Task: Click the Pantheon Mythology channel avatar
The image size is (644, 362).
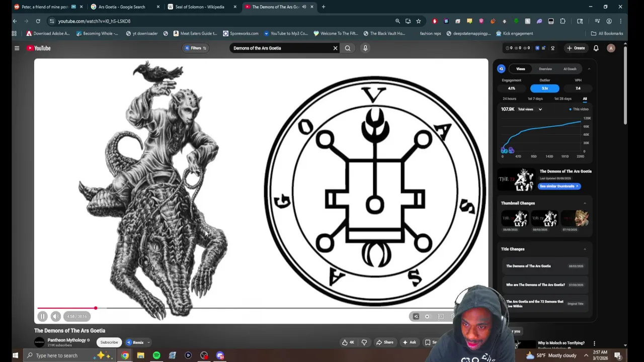Action: point(39,342)
